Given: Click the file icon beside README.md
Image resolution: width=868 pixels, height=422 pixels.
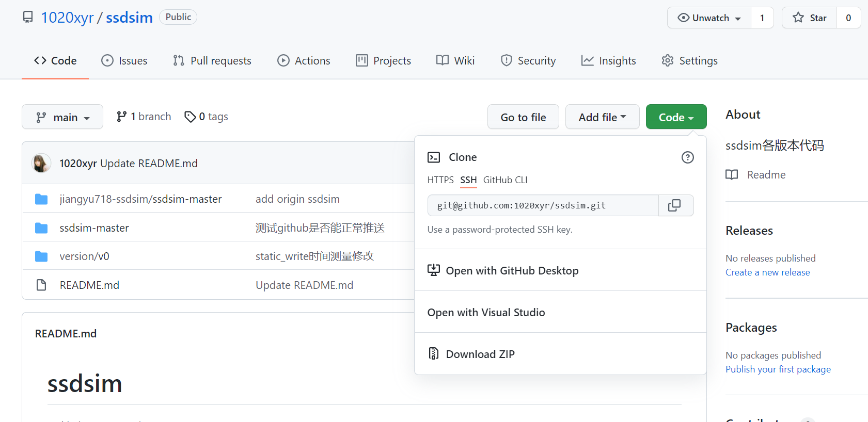Looking at the screenshot, I should [41, 285].
